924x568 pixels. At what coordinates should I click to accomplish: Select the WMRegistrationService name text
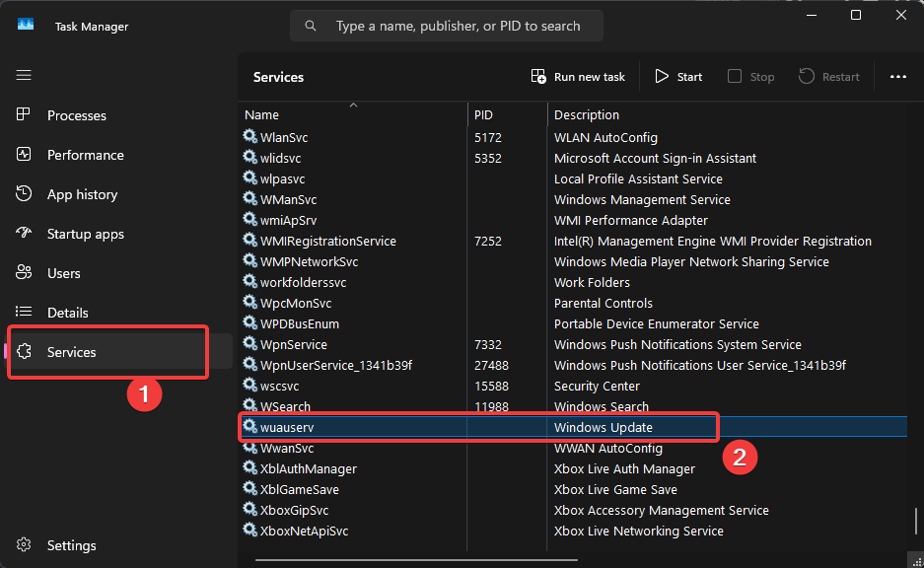(x=328, y=241)
